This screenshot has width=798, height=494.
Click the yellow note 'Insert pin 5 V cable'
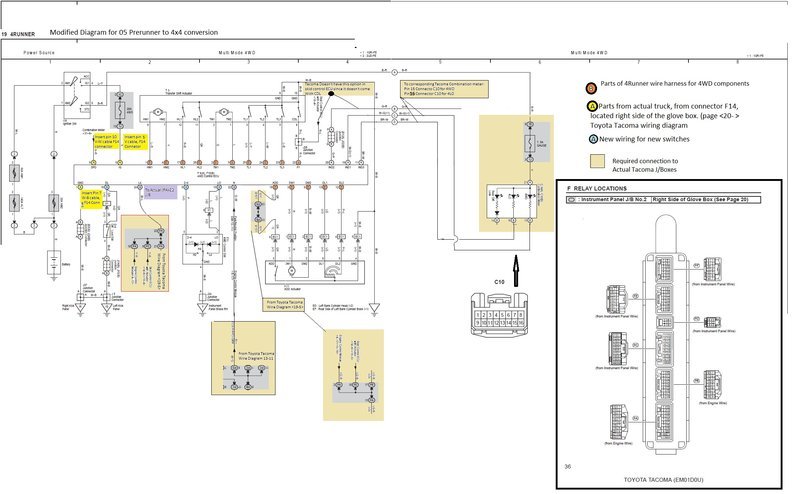click(135, 142)
